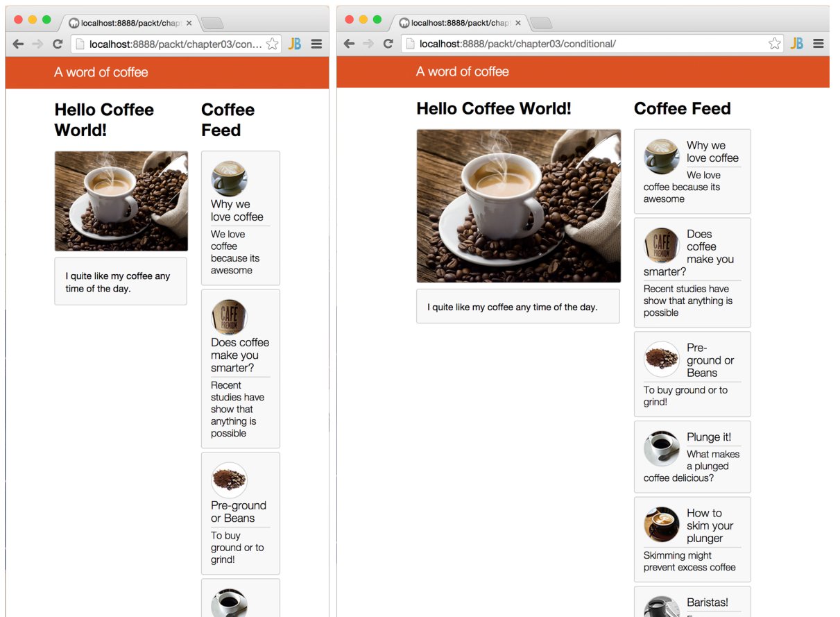The image size is (840, 617).
Task: Close the localhost tab in left window
Action: pos(189,23)
